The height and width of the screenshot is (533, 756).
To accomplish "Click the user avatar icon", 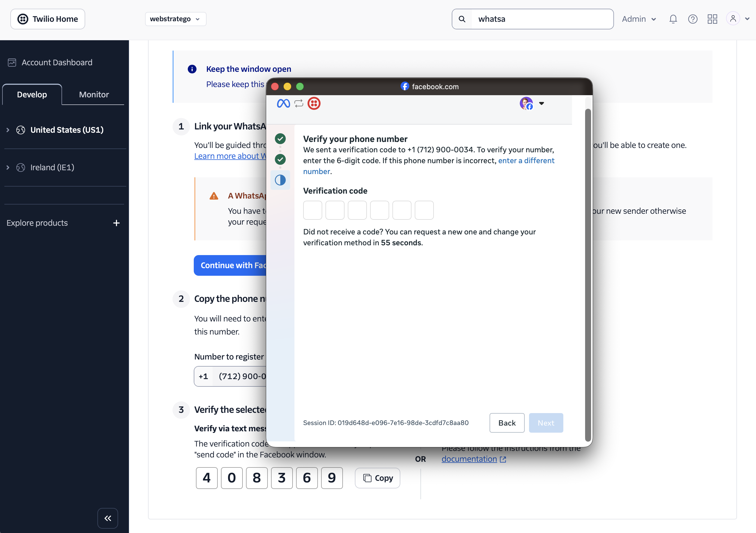I will pyautogui.click(x=733, y=18).
